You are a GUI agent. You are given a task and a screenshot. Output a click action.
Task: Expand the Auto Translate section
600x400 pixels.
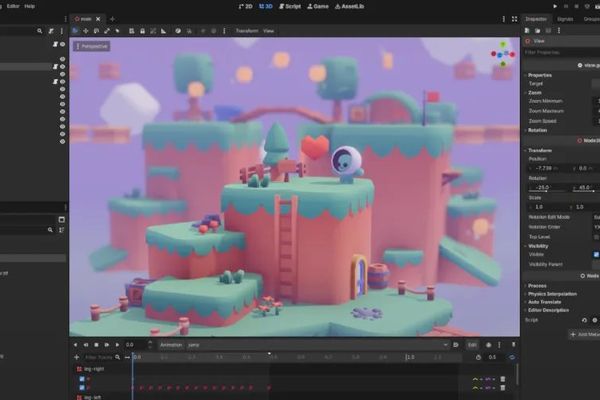[x=544, y=302]
